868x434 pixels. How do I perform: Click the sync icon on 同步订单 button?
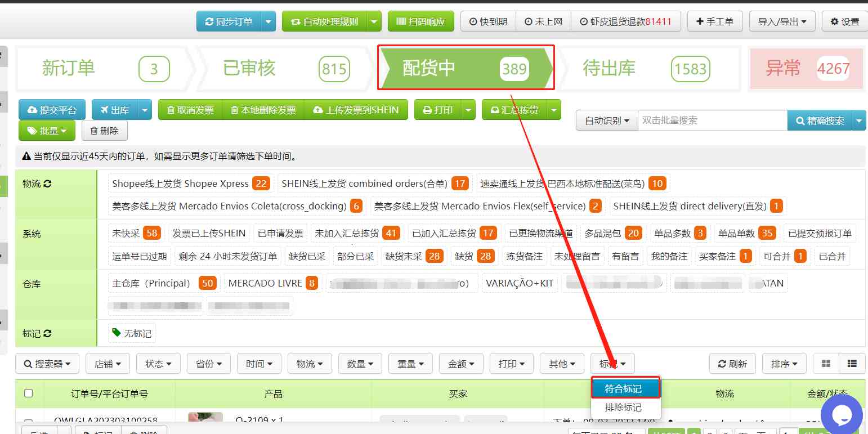click(208, 21)
